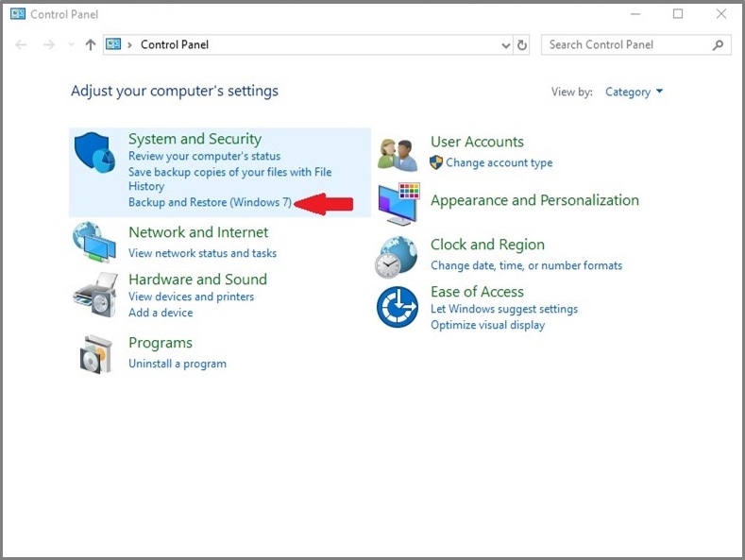Open View network status and tasks
This screenshot has width=745, height=560.
pos(202,253)
